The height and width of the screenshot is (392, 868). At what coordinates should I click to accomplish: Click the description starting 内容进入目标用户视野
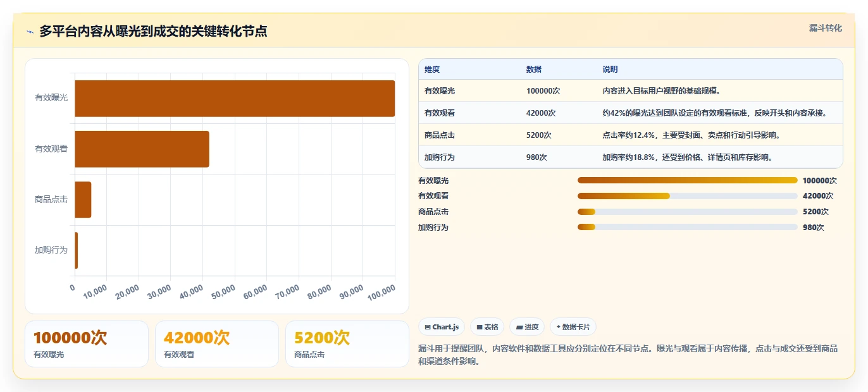coord(662,91)
